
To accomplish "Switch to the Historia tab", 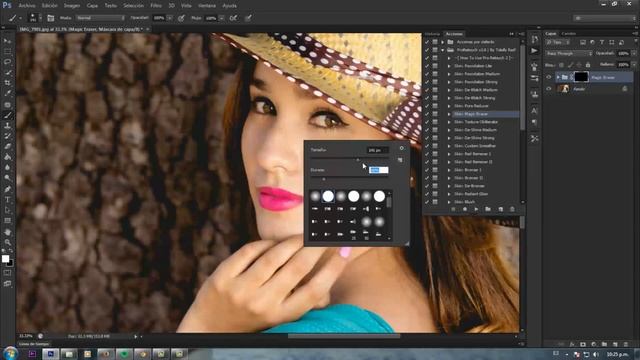I will (x=432, y=34).
